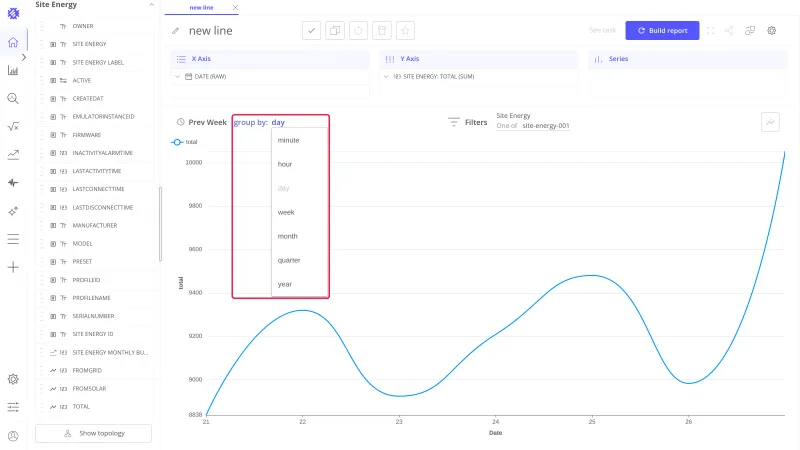Toggle the total series legend marker

pos(177,142)
